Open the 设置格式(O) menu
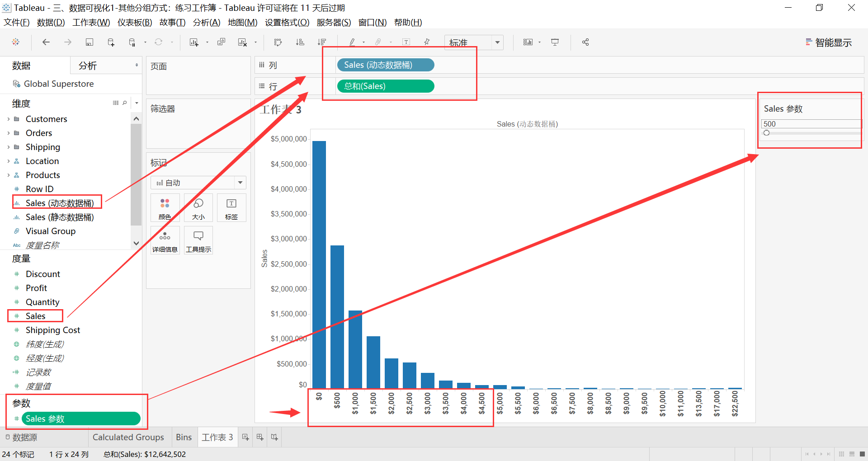The height and width of the screenshot is (461, 868). tap(287, 22)
